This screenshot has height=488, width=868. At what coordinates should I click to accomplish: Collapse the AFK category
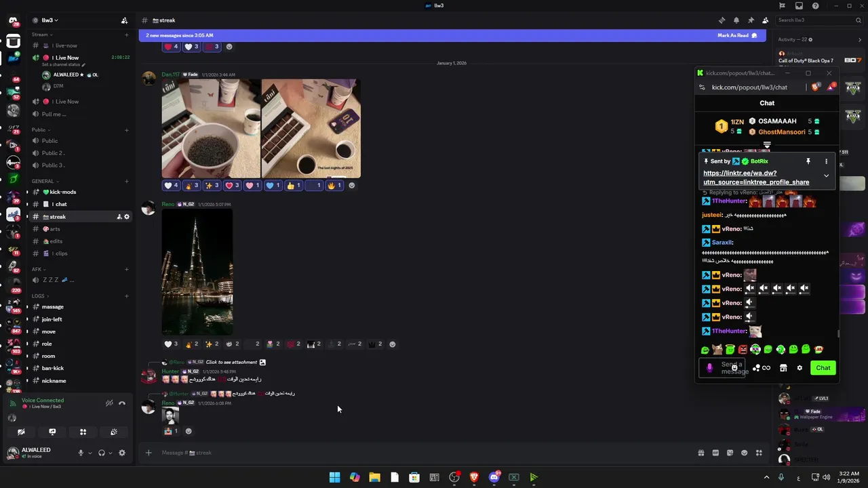pos(39,269)
